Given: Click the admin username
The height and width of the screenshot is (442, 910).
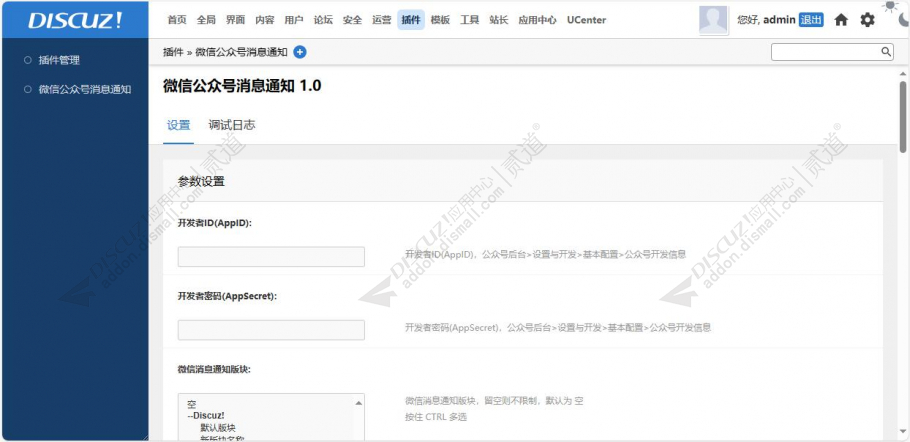Looking at the screenshot, I should 779,20.
